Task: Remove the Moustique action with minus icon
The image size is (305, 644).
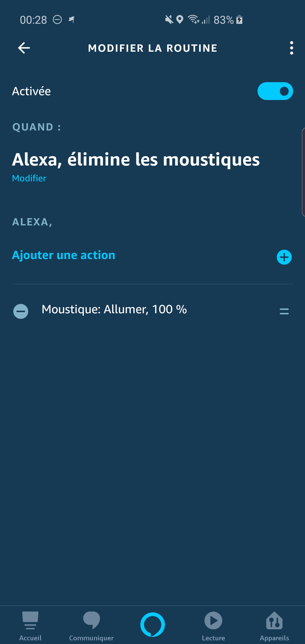Action: point(21,311)
